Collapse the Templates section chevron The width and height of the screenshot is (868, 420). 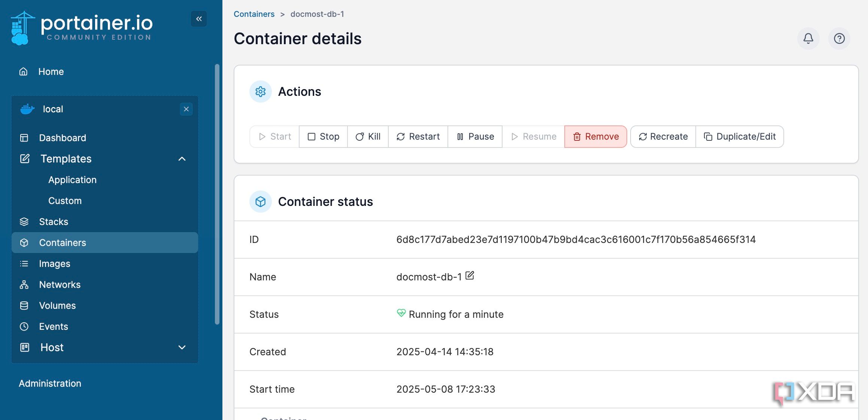pos(182,159)
